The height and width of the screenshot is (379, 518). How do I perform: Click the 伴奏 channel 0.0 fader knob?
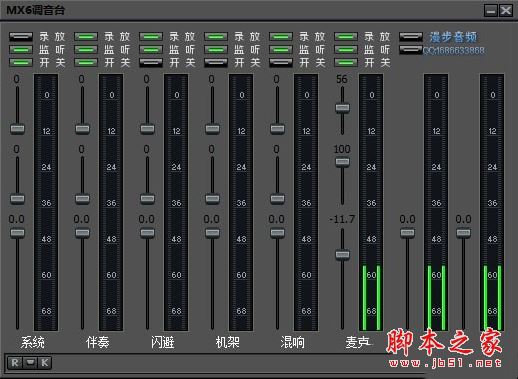82,233
